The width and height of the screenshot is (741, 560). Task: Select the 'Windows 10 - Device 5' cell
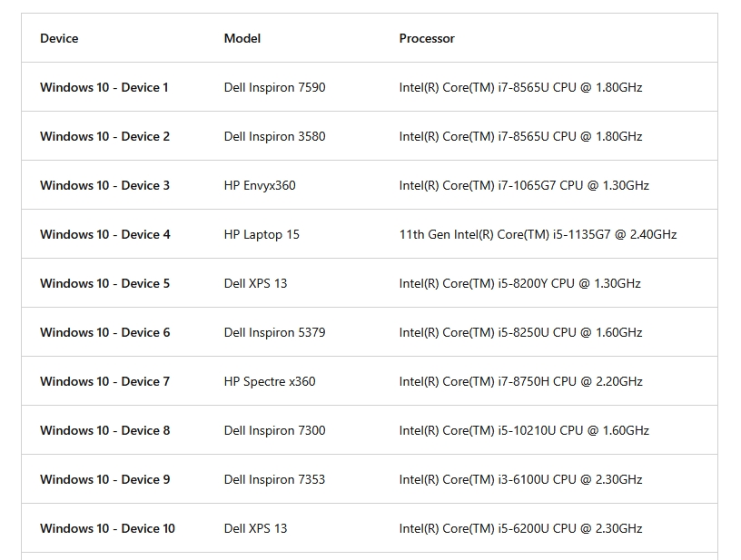coord(104,284)
